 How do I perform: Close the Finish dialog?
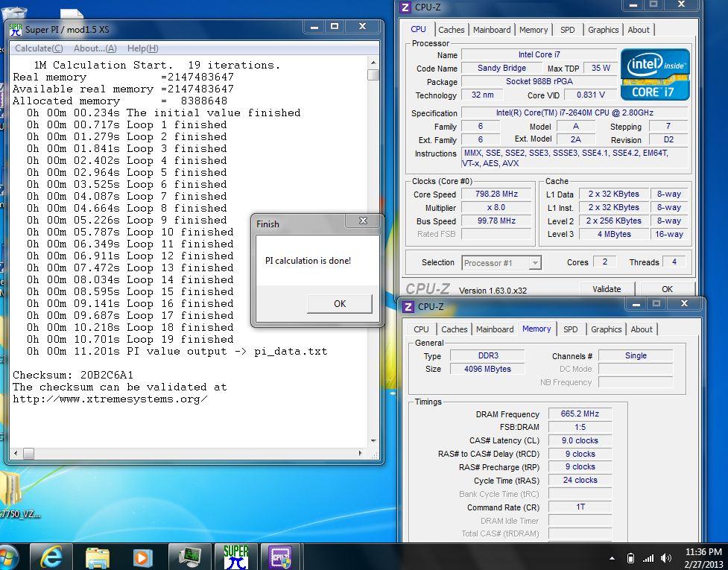[x=363, y=221]
